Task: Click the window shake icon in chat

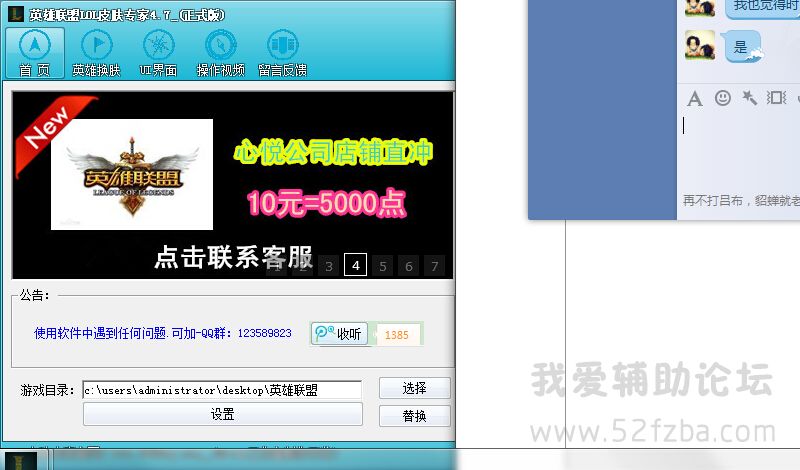Action: coord(776,97)
